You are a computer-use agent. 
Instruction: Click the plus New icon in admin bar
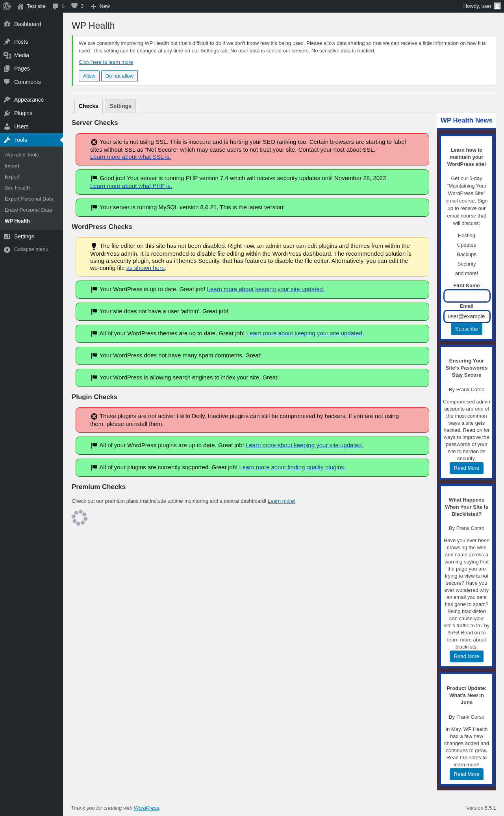pos(93,6)
